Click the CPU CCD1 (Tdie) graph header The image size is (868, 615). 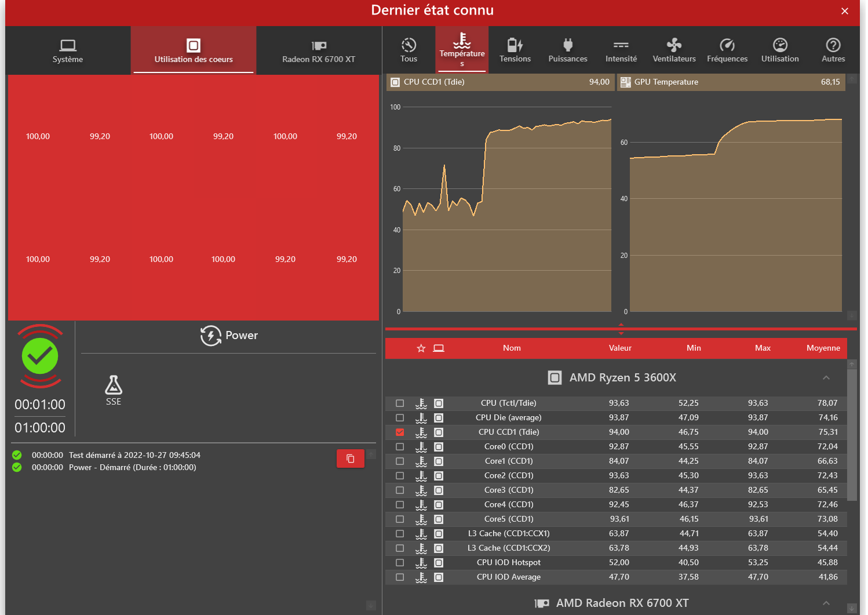(x=501, y=82)
